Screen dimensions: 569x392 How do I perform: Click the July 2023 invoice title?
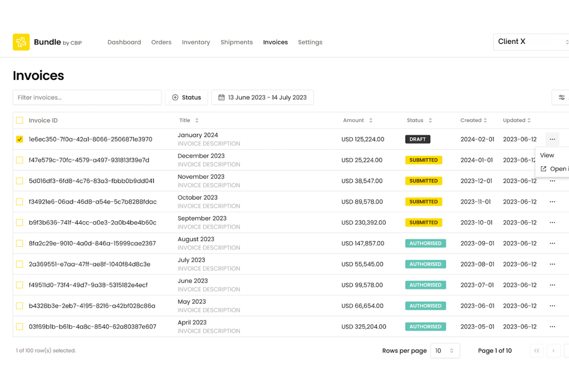pos(191,260)
